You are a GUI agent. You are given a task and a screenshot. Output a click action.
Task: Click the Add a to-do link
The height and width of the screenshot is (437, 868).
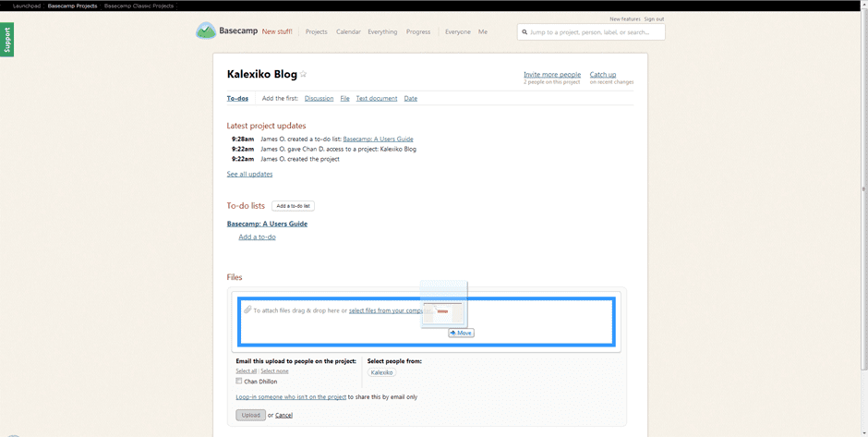pyautogui.click(x=257, y=237)
